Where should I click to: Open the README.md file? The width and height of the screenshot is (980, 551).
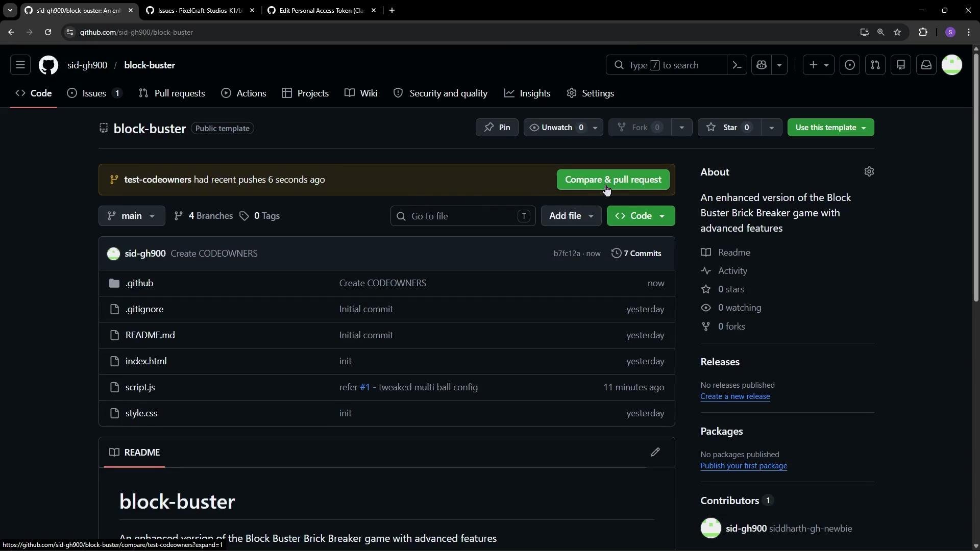tap(150, 335)
